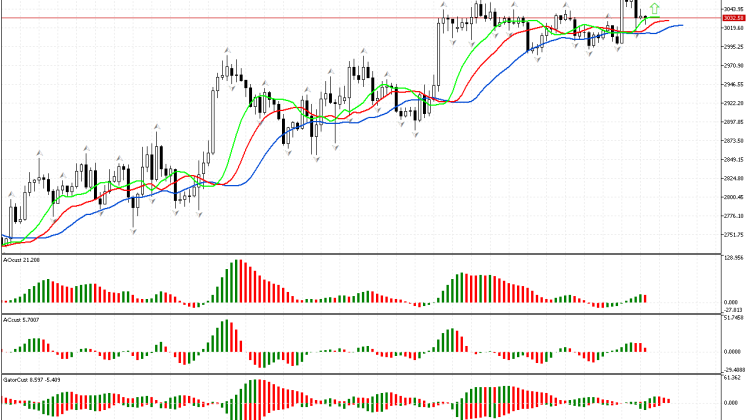
Task: Click the 2849.15 price scale label
Action: [733, 159]
